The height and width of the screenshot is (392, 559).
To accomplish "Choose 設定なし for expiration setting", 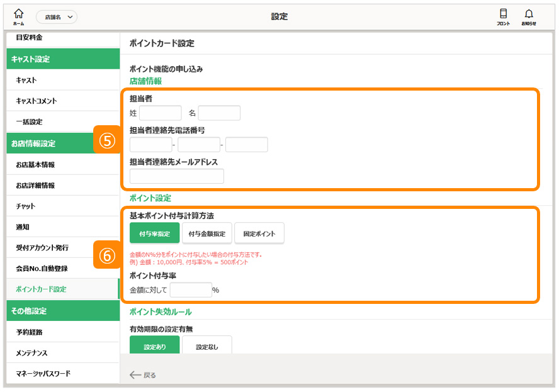I will [x=207, y=346].
